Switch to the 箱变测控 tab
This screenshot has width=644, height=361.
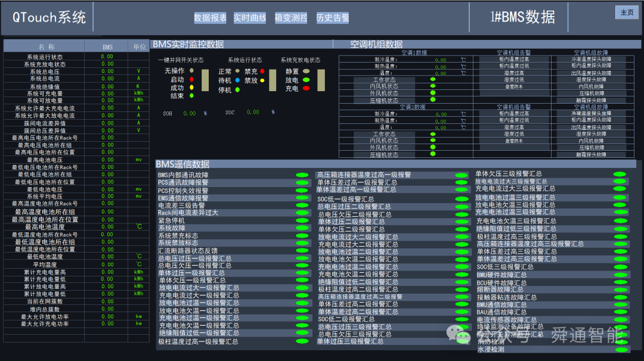289,17
